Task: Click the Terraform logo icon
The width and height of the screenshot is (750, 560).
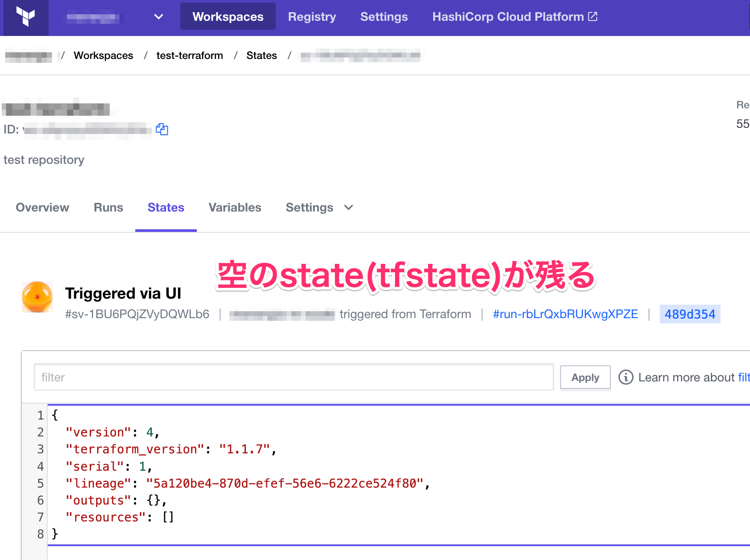Action: tap(26, 17)
